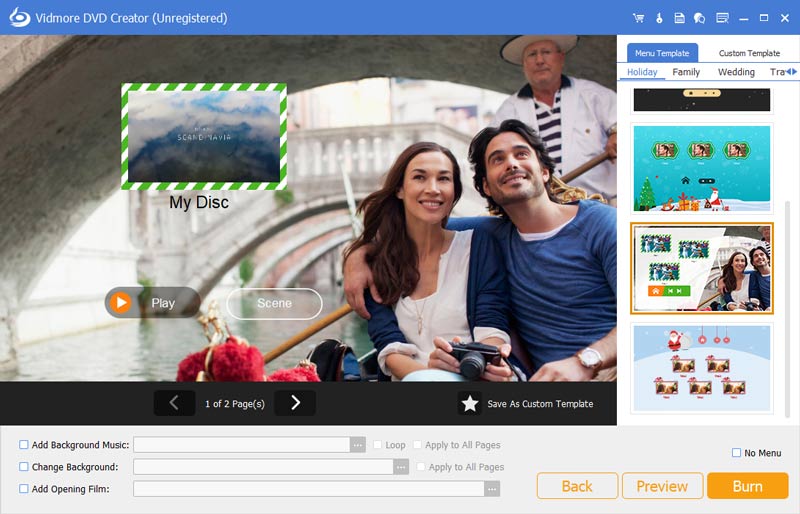
Task: Select the Santa snow hills template thumbnail
Action: click(701, 367)
